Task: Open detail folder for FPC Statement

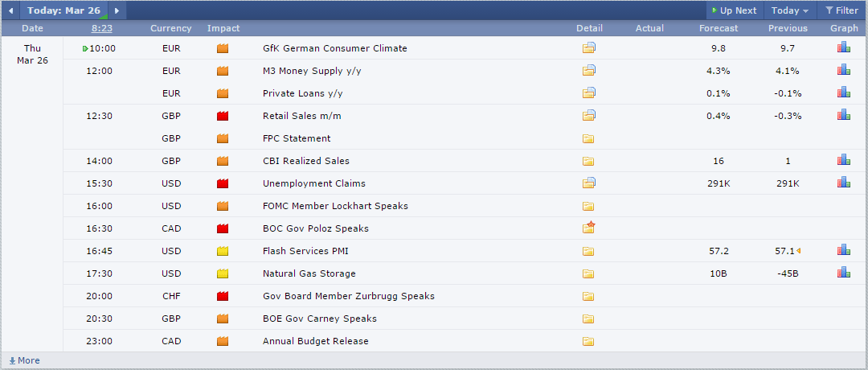Action: click(x=588, y=138)
